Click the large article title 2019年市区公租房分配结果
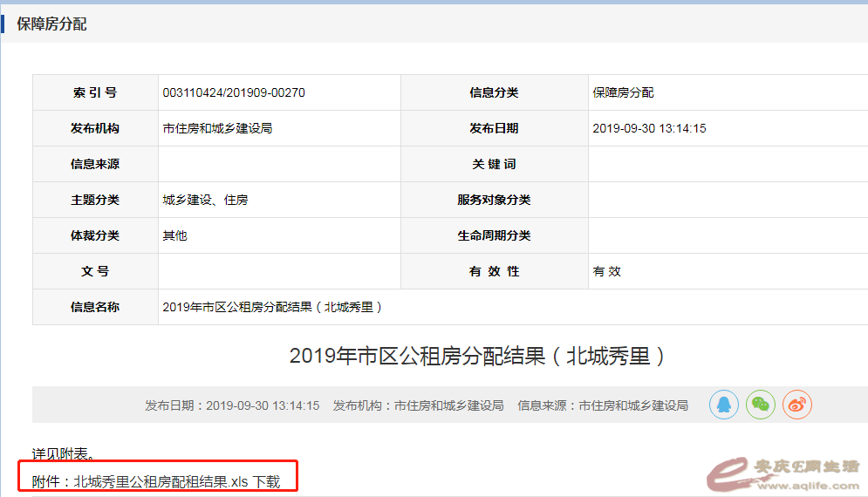The width and height of the screenshot is (868, 497). click(x=478, y=356)
